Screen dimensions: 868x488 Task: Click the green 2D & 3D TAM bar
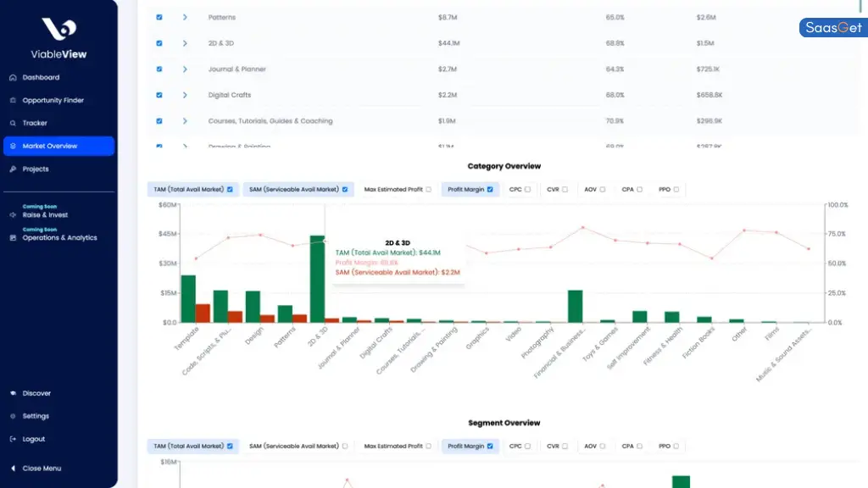point(317,279)
